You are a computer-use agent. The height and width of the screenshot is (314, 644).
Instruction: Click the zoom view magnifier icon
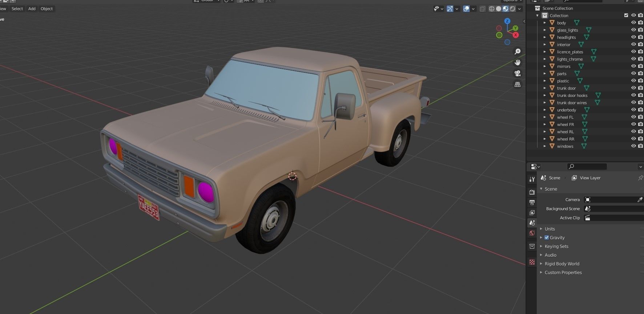tap(518, 52)
